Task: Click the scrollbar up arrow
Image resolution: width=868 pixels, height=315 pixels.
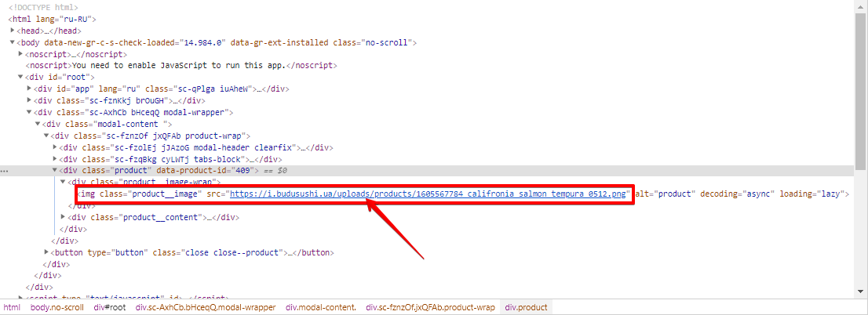Action: coord(861,5)
